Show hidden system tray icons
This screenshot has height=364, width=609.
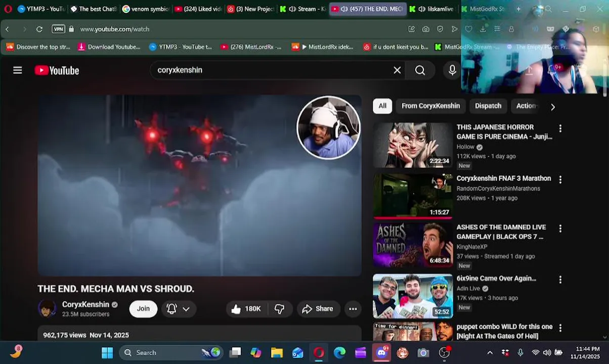(490, 353)
